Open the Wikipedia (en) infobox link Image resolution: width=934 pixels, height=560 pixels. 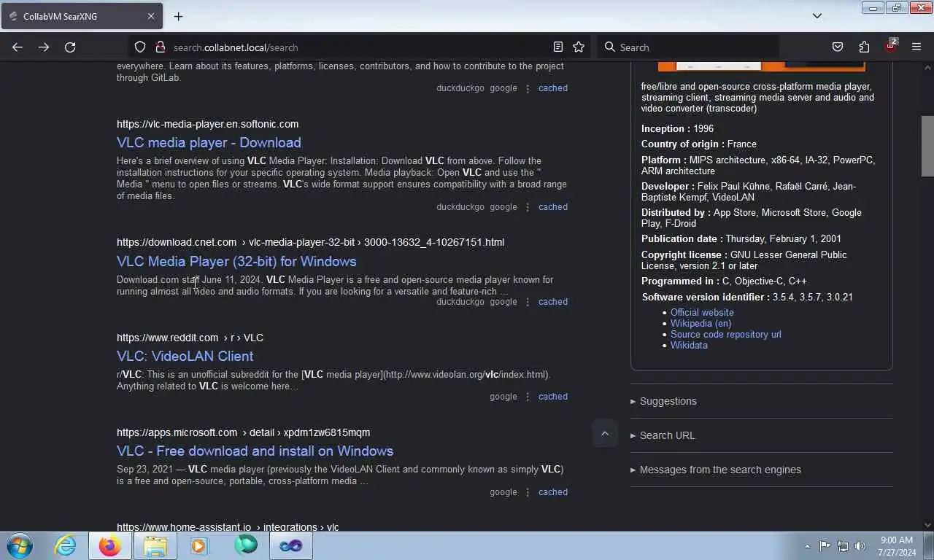[x=700, y=323]
